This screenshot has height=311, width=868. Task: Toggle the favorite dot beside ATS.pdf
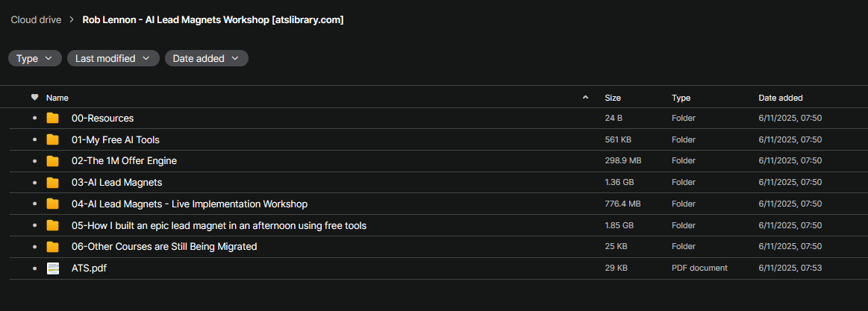pyautogui.click(x=34, y=268)
